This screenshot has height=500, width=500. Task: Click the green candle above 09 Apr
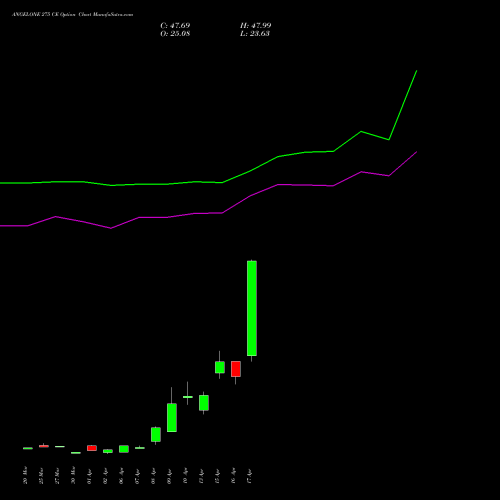coord(172,417)
